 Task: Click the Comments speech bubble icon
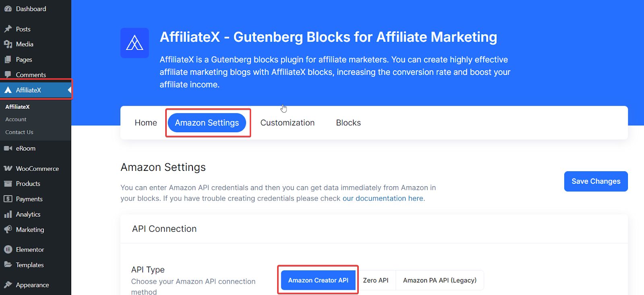(x=8, y=74)
